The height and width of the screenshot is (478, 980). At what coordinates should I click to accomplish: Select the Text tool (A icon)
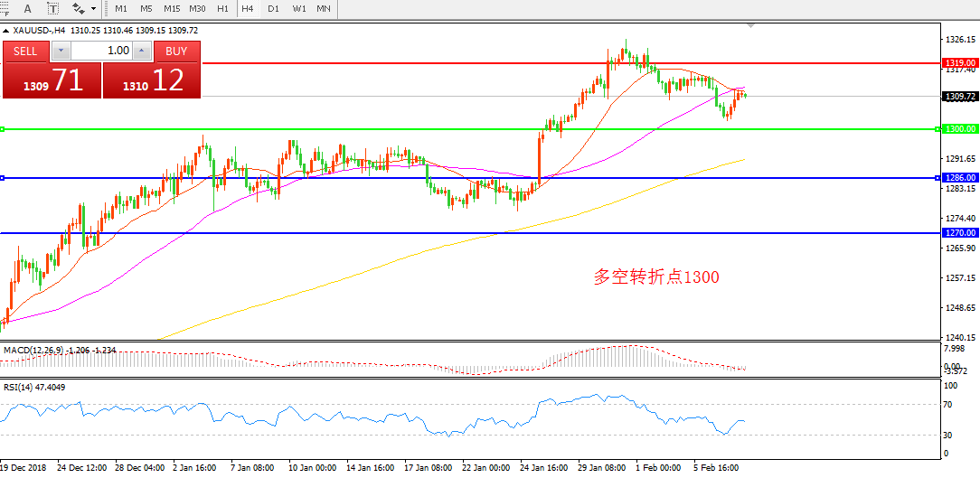point(28,8)
